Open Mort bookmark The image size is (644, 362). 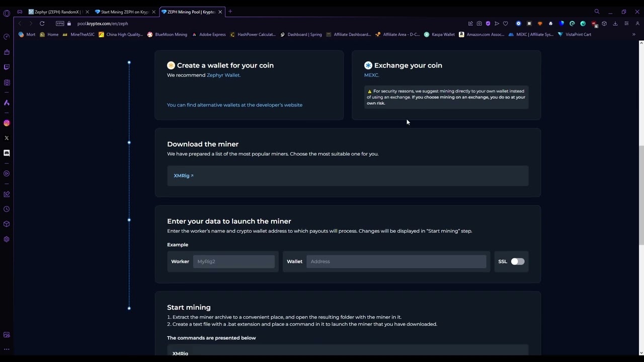pyautogui.click(x=27, y=35)
